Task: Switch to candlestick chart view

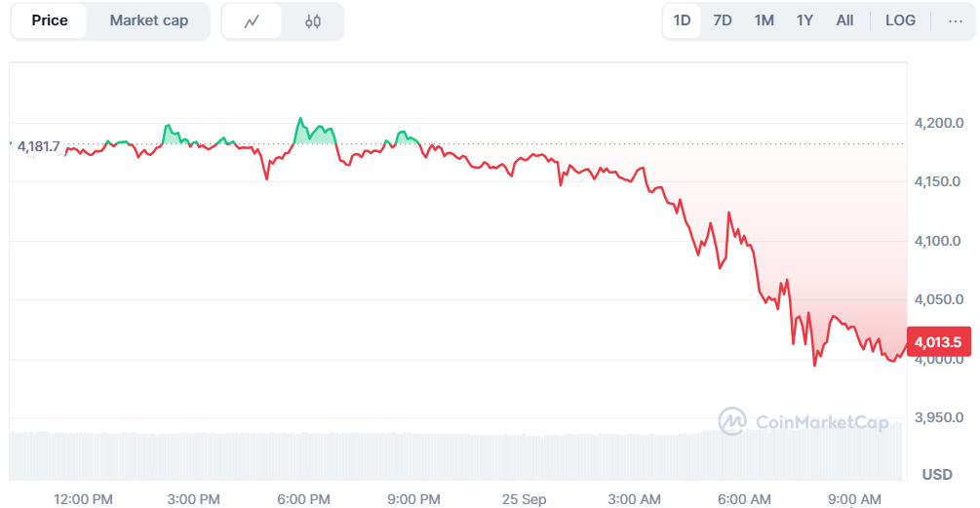Action: click(312, 20)
